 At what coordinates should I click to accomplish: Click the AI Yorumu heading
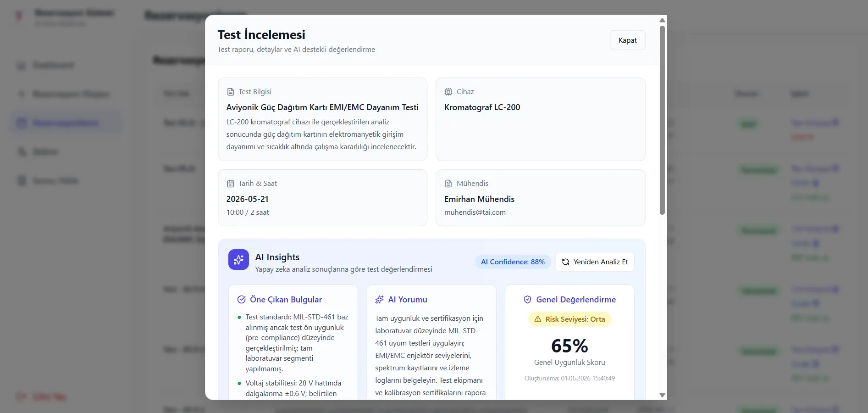[408, 300]
